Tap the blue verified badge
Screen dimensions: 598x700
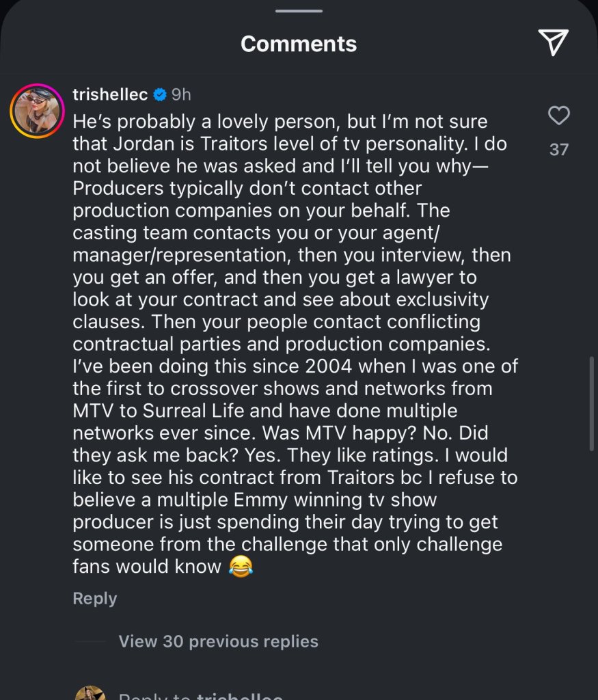click(x=159, y=94)
